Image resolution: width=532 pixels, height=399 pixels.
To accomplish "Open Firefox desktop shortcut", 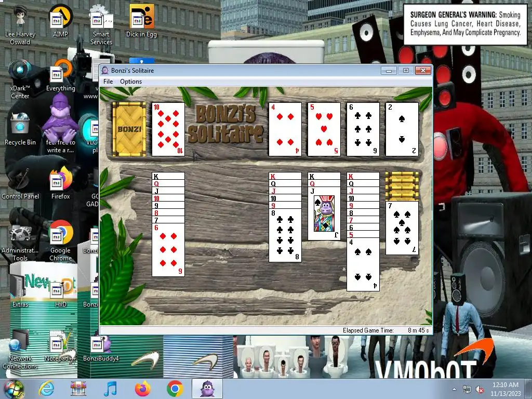I will (60, 183).
